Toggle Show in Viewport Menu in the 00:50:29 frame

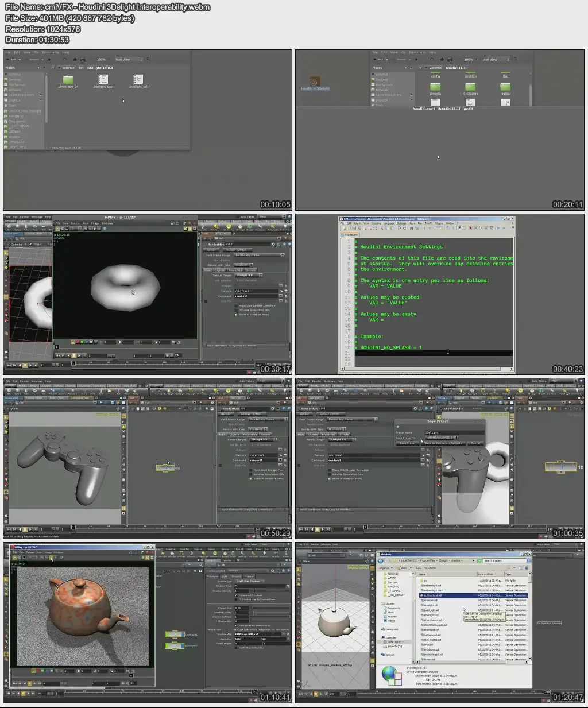(x=252, y=478)
